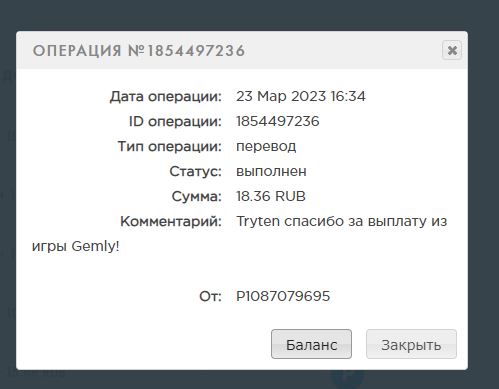Click the Тип операции label
This screenshot has width=499, height=389.
tap(170, 146)
